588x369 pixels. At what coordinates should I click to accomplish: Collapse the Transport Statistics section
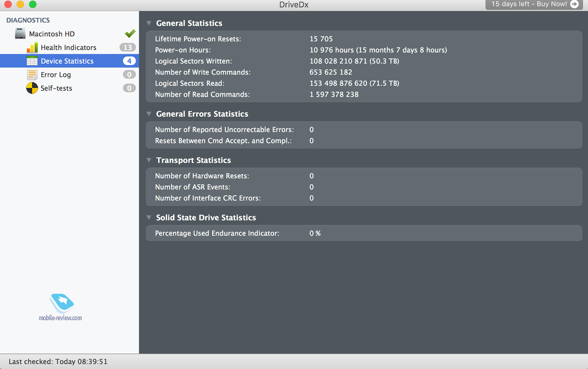point(149,160)
